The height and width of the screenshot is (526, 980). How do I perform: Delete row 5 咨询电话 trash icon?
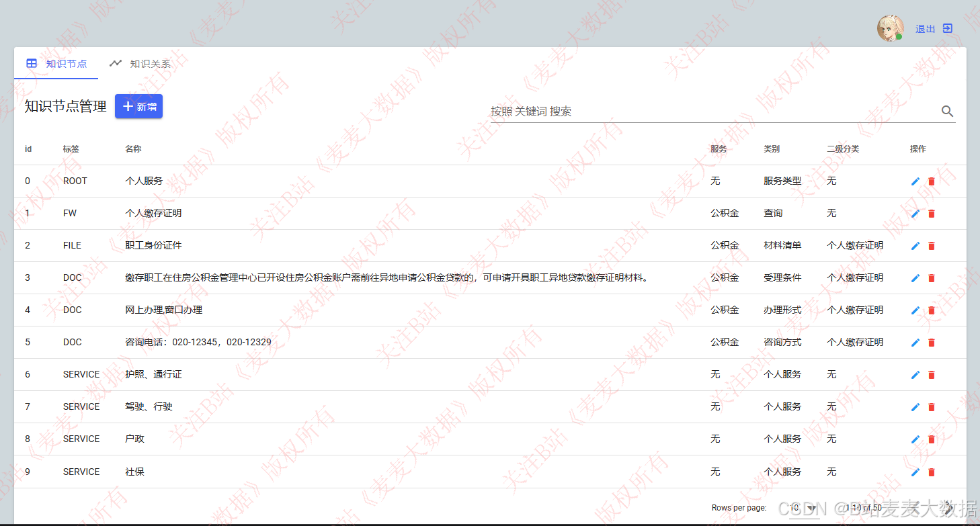931,343
